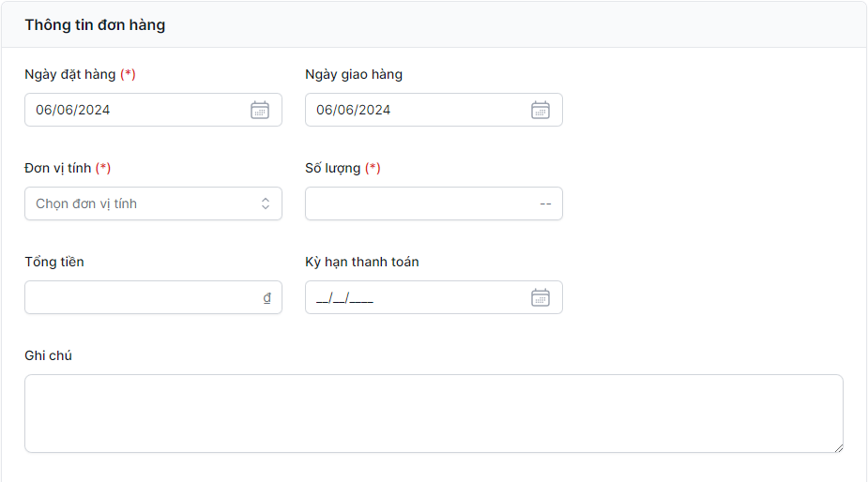The width and height of the screenshot is (868, 482).
Task: Click the 'Số lượng (*)' label
Action: (343, 168)
